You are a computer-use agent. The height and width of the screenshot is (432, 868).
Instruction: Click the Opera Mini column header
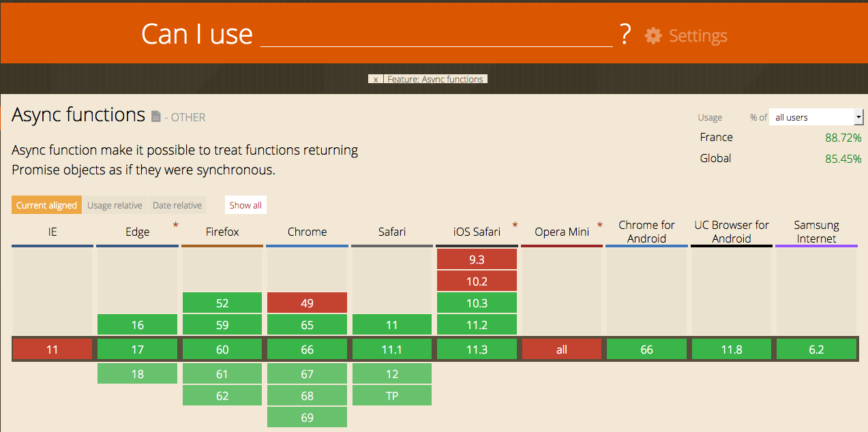pyautogui.click(x=562, y=232)
